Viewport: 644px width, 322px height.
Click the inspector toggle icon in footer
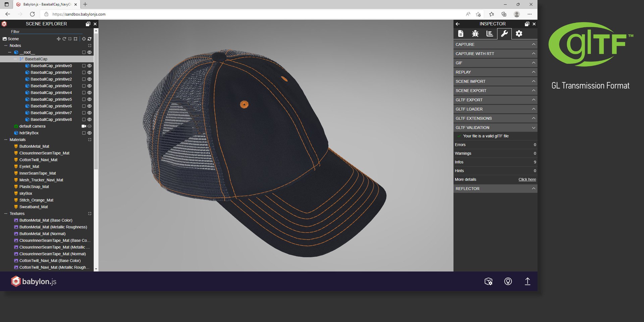tap(489, 281)
